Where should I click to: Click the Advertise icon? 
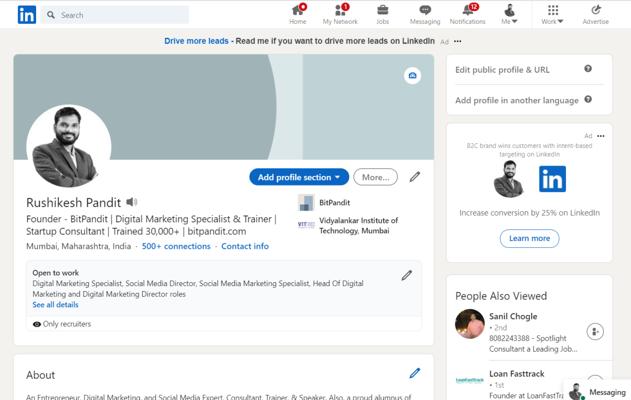click(x=595, y=10)
